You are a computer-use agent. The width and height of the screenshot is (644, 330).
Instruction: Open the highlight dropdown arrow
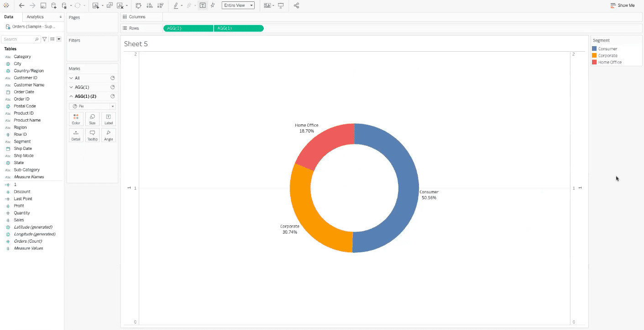[182, 5]
